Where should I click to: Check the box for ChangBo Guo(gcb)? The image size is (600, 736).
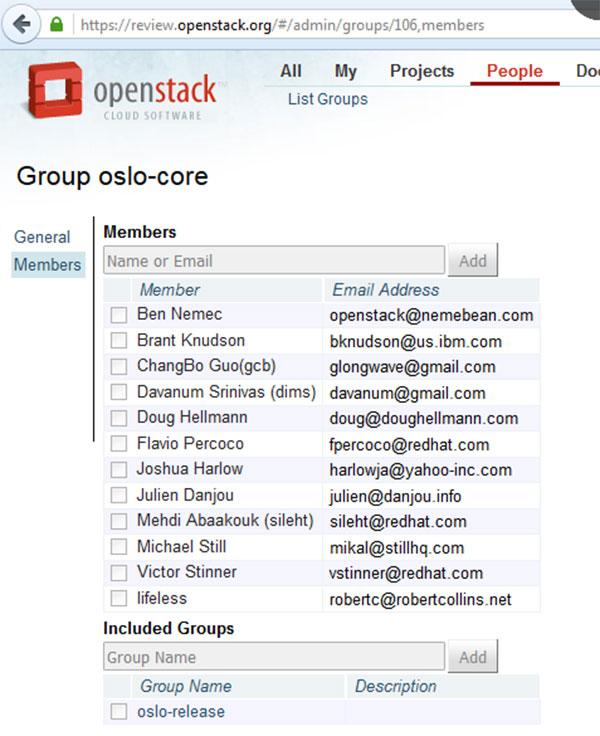(119, 366)
